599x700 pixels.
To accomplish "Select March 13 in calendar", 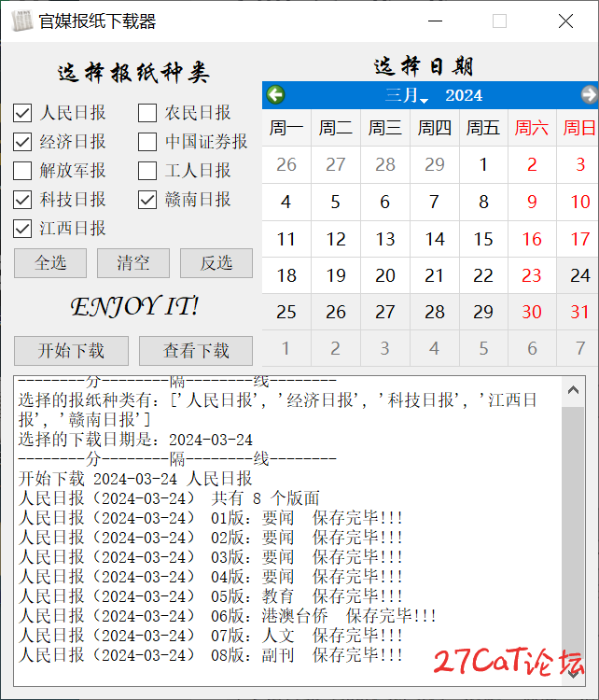I will (x=384, y=239).
